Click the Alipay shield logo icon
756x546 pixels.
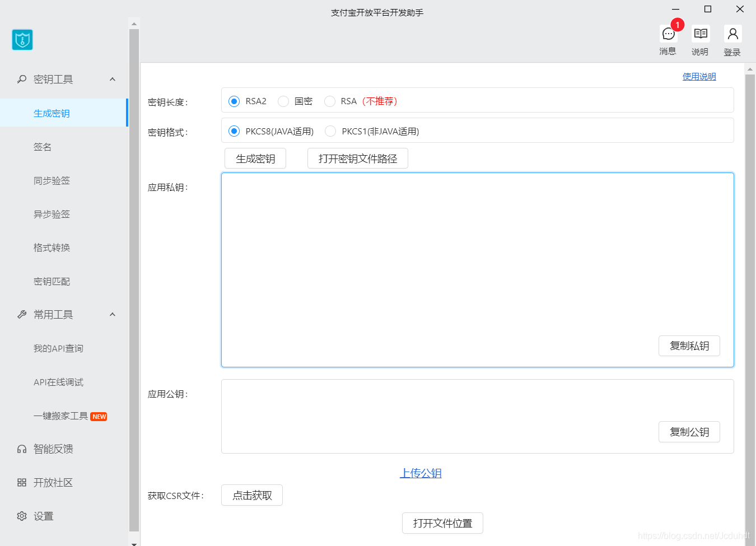point(22,40)
